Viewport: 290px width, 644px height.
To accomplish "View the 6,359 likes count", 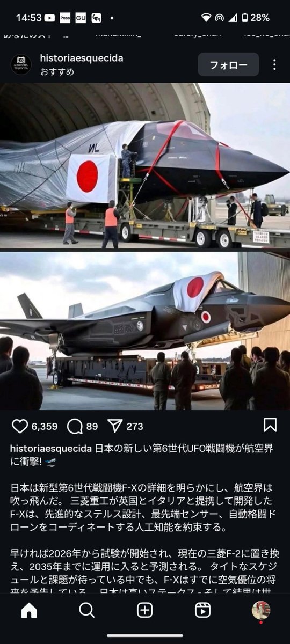I will (44, 427).
